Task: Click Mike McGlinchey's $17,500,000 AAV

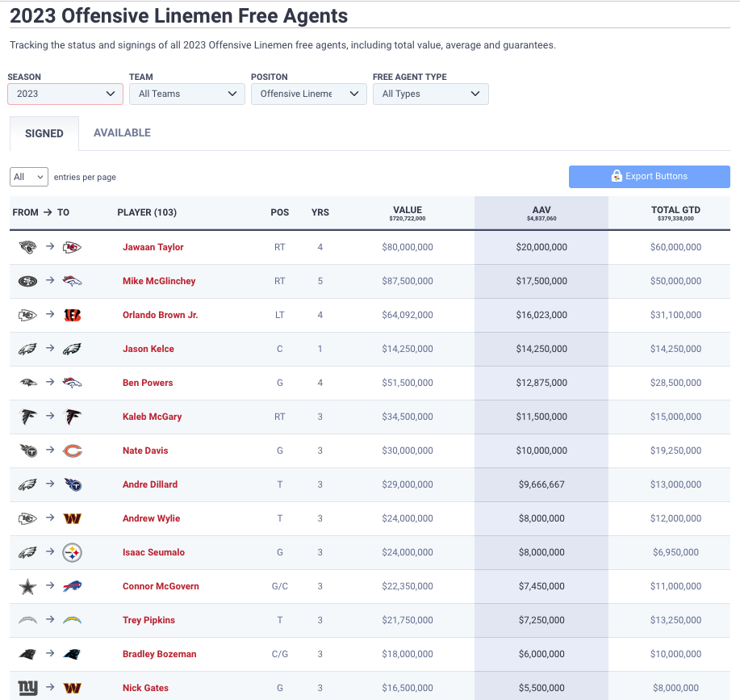Action: 541,281
